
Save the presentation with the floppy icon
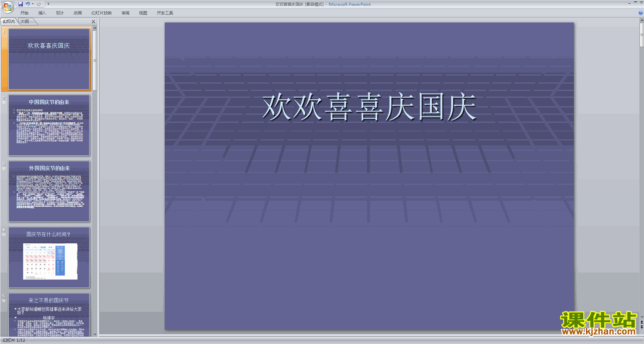tap(20, 4)
